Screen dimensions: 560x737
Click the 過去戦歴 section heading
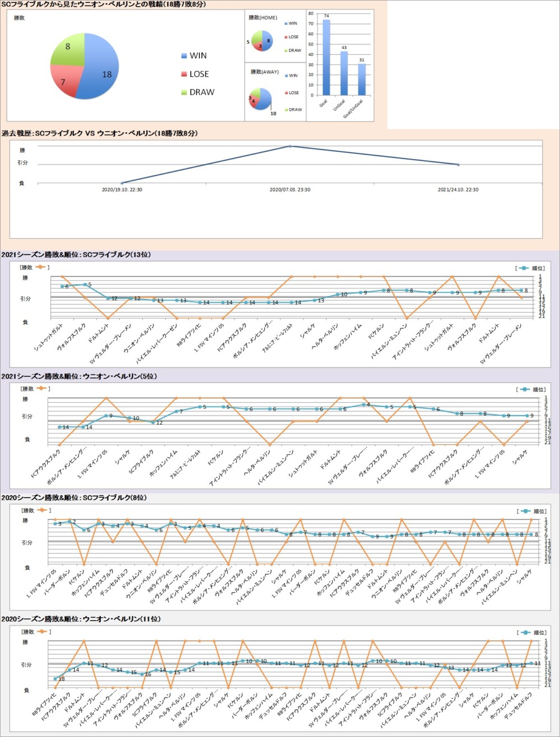coord(100,133)
